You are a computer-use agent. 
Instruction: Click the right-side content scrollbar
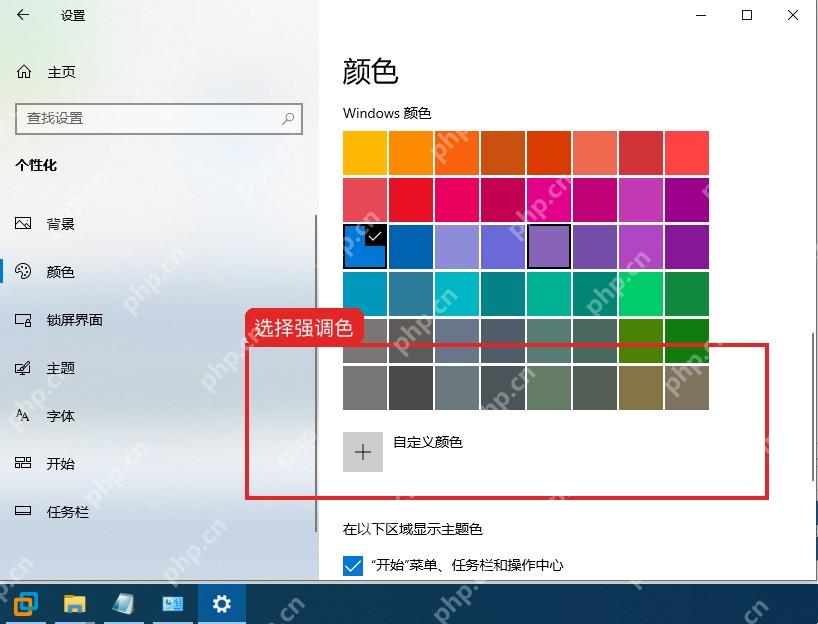click(813, 406)
